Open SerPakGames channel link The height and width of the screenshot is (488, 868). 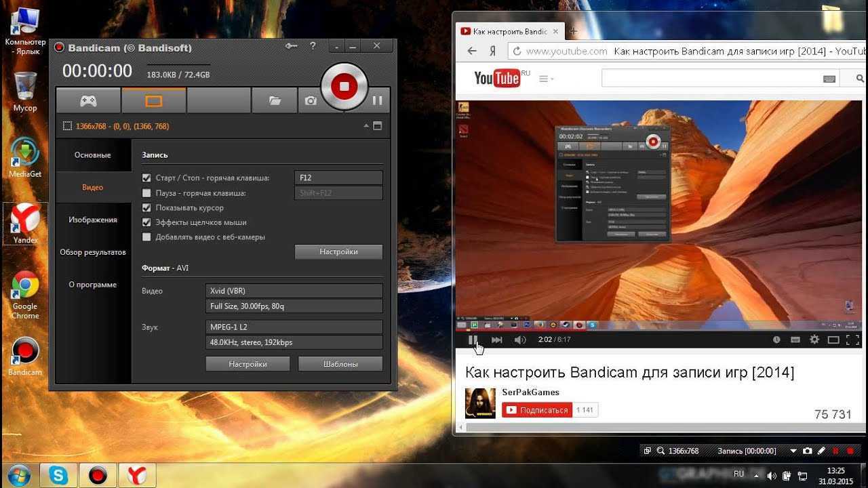530,392
